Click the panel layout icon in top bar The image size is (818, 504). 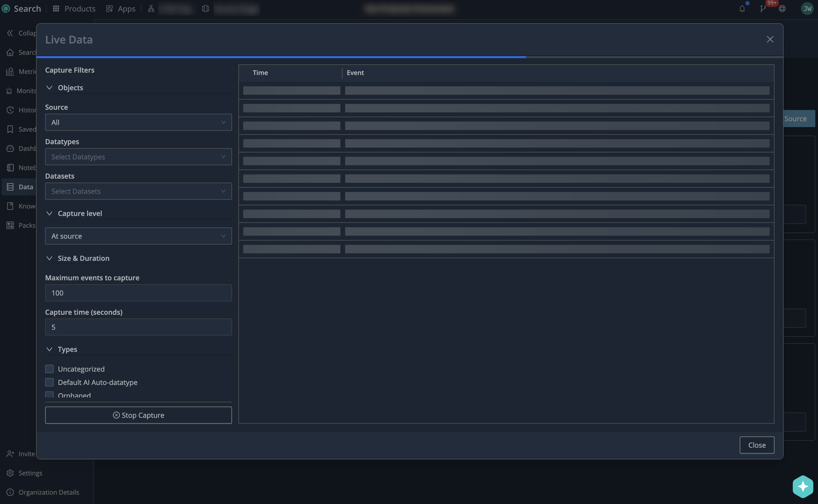tap(206, 8)
